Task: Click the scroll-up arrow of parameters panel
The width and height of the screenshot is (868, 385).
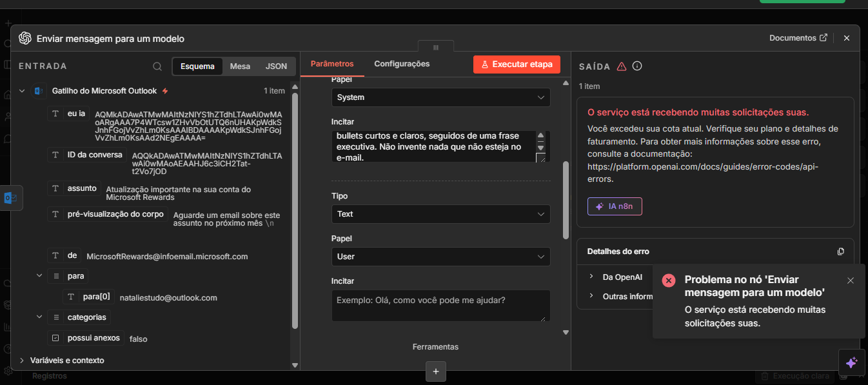Action: click(x=566, y=83)
